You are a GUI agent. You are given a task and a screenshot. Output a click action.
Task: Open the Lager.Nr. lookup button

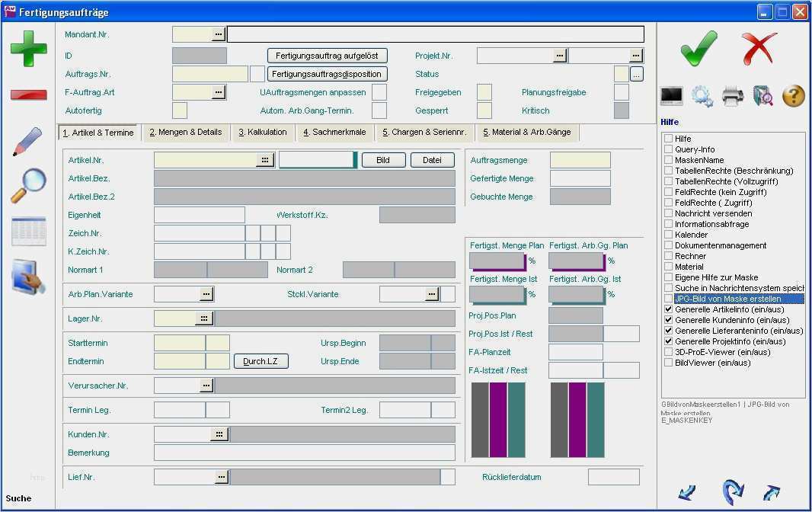point(203,318)
